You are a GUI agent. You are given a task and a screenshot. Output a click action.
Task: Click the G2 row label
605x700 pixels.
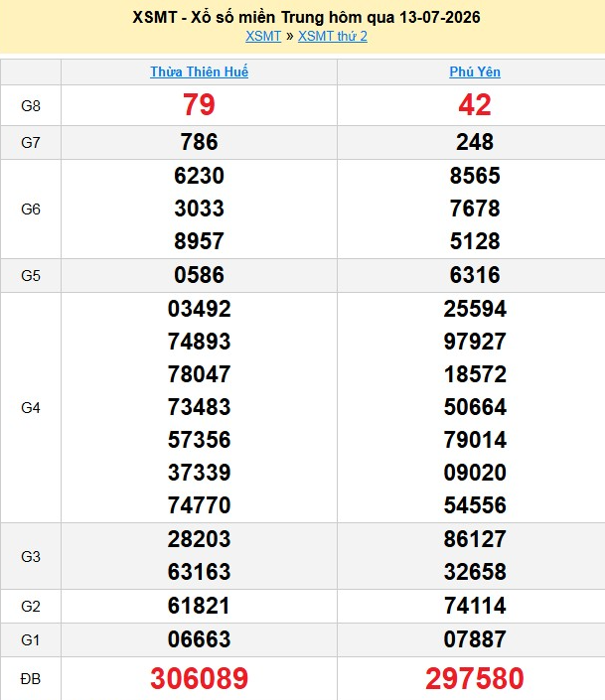(x=31, y=607)
